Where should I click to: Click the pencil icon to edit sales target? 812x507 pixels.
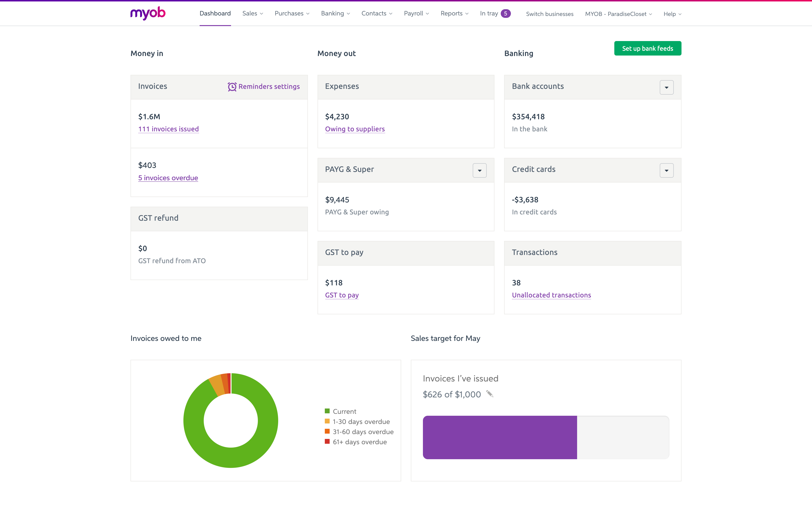[x=490, y=394]
